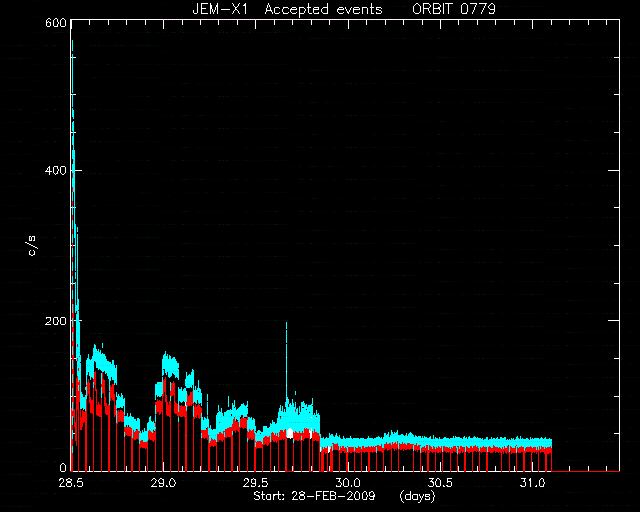Click the 30.5 x-axis tick label
This screenshot has width=640, height=512.
pyautogui.click(x=440, y=483)
